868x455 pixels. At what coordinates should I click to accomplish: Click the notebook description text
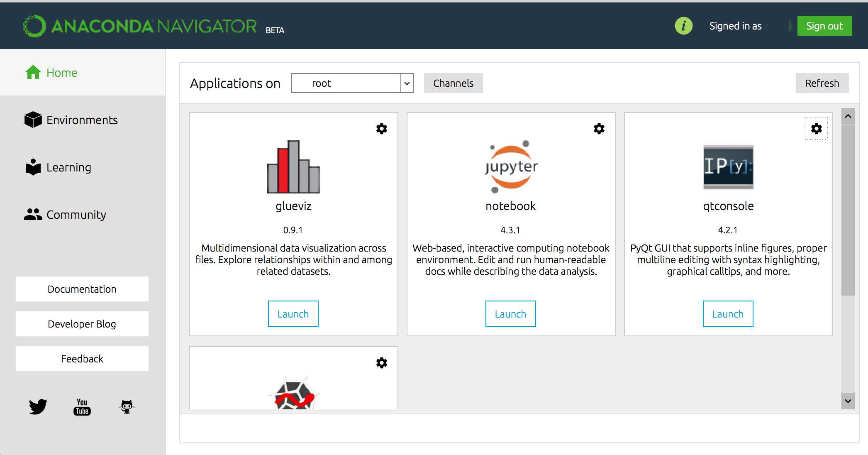(x=511, y=259)
